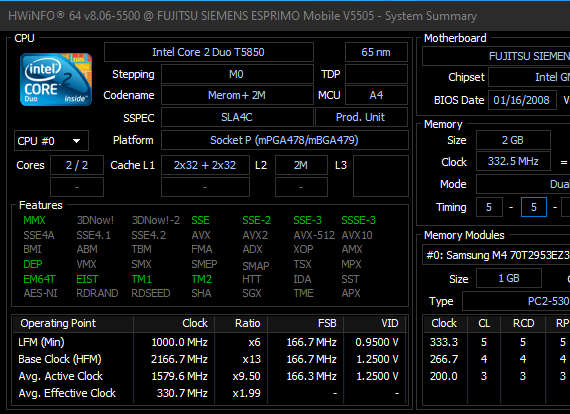Image resolution: width=570 pixels, height=414 pixels.
Task: Click the Cores value 2 / 2
Action: pyautogui.click(x=77, y=165)
